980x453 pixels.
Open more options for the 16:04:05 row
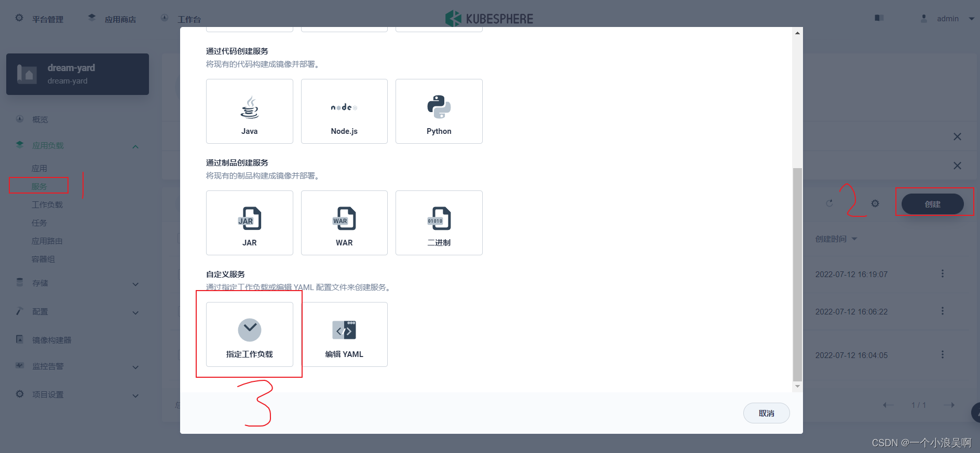943,354
